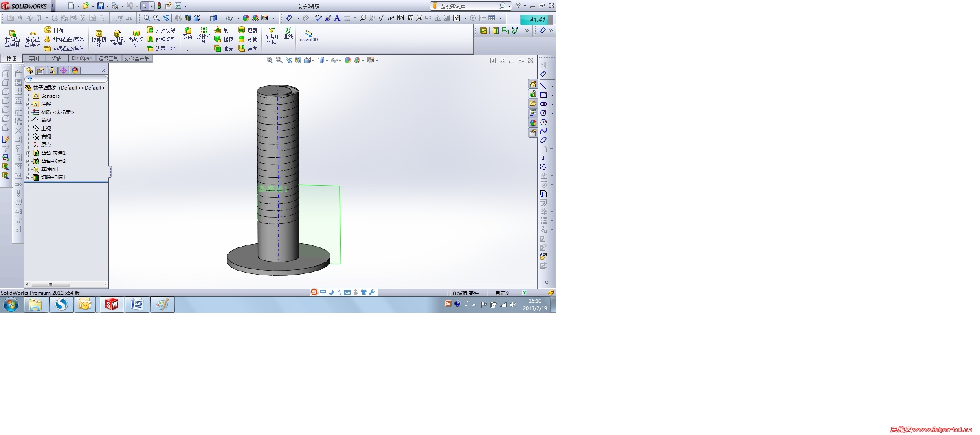The image size is (980, 435).
Task: Open the 渲染工具 render tools tab
Action: [x=108, y=58]
